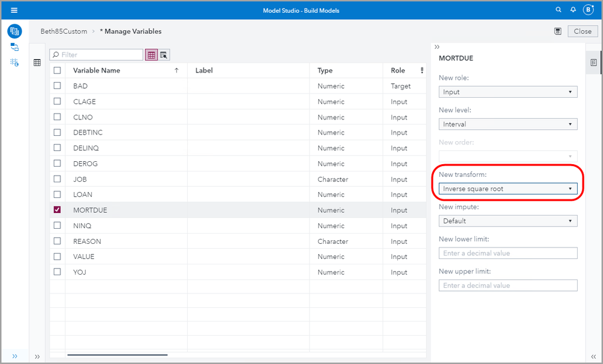
Task: Check the BAD variable checkbox
Action: [57, 86]
